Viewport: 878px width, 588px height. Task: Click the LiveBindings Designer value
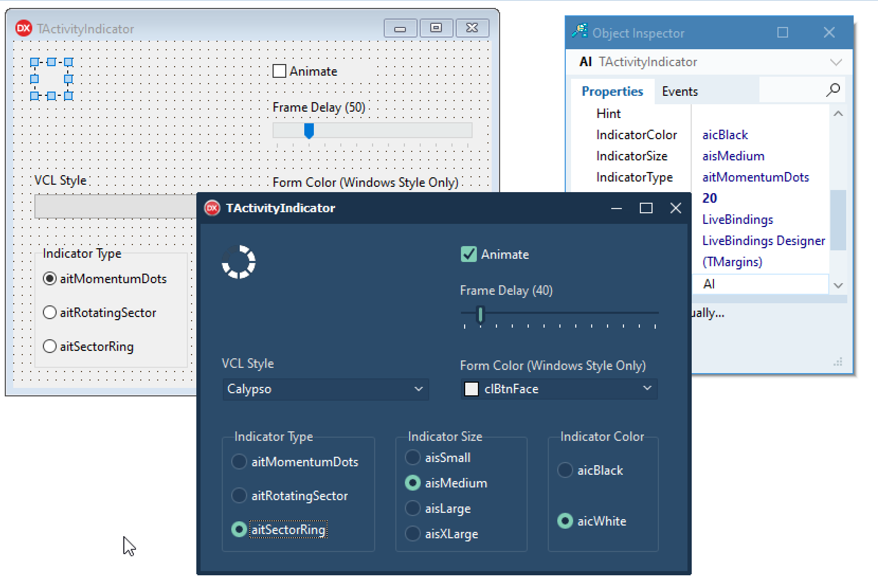tap(764, 241)
